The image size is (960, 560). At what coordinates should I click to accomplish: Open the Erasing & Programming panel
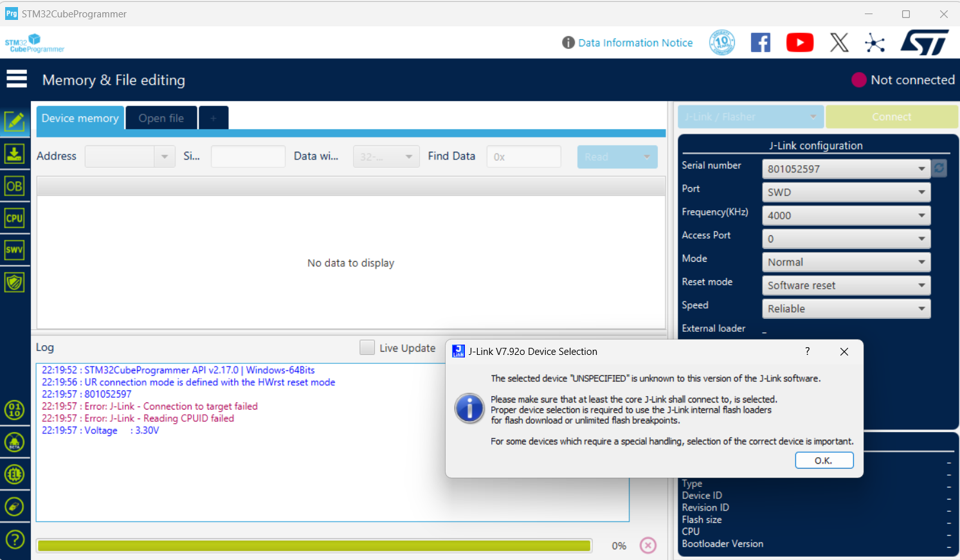(x=15, y=153)
